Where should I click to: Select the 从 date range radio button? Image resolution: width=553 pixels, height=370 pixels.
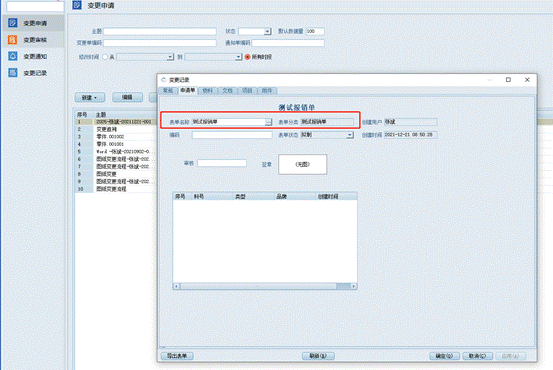[105, 57]
